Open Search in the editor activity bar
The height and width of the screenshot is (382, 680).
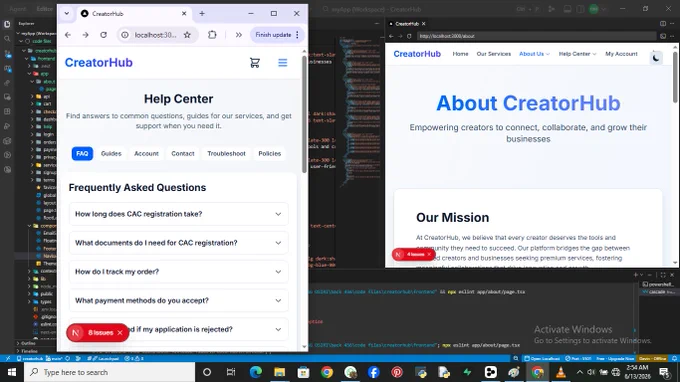pos(7,39)
